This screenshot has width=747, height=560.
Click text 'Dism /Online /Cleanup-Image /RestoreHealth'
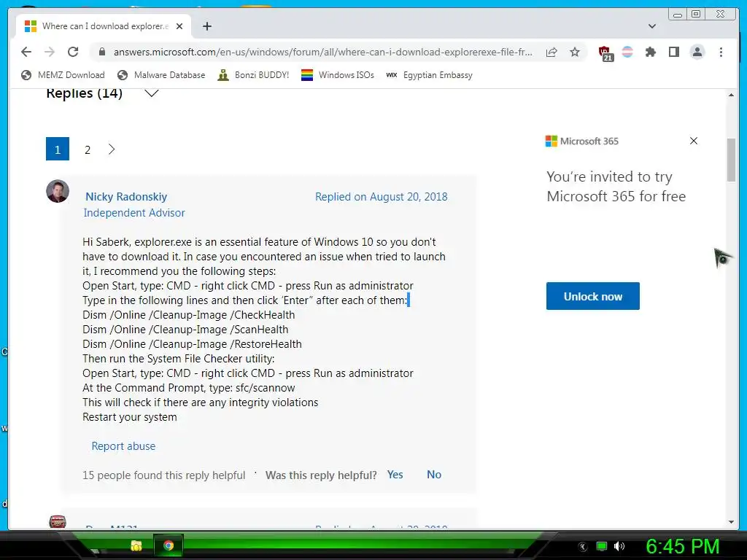pyautogui.click(x=192, y=344)
